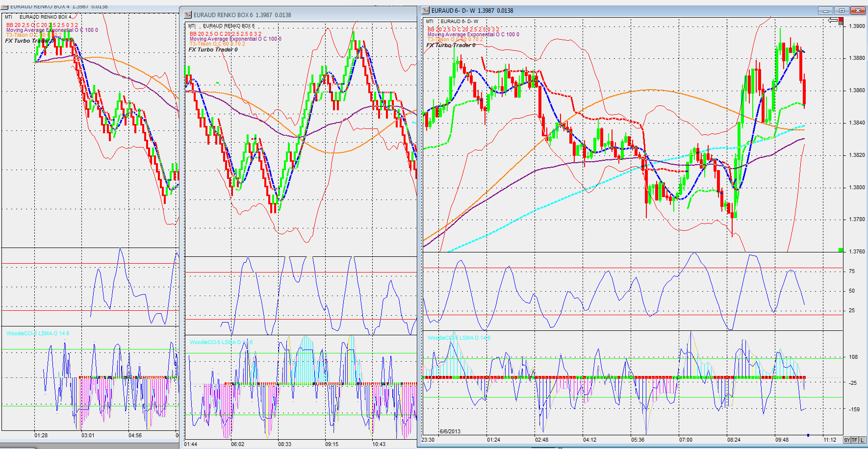Select WoodieCCI-5 LSMA label in RENKO BOX 4 chart
Screen dimensions: 868x449
(x=38, y=333)
